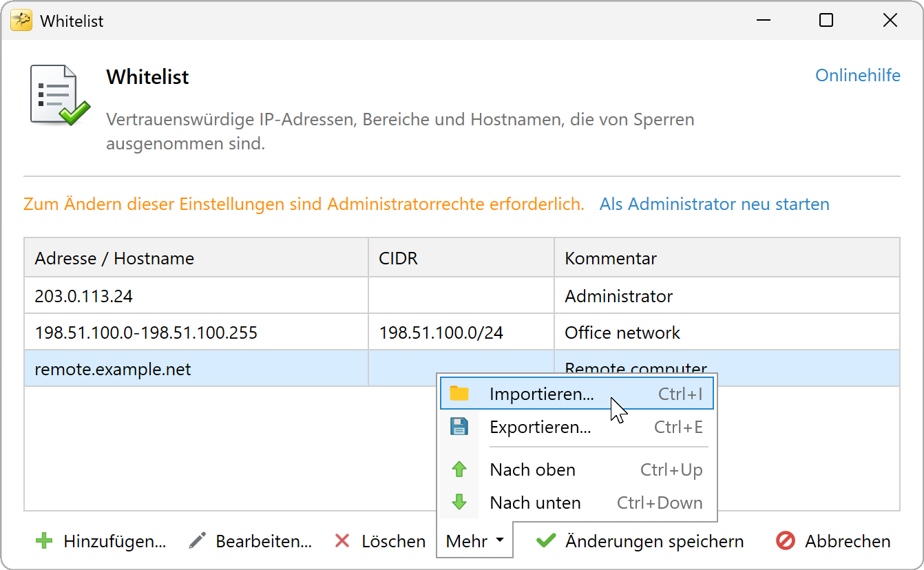The image size is (924, 570).
Task: Click the red X Löschen icon
Action: pyautogui.click(x=342, y=541)
